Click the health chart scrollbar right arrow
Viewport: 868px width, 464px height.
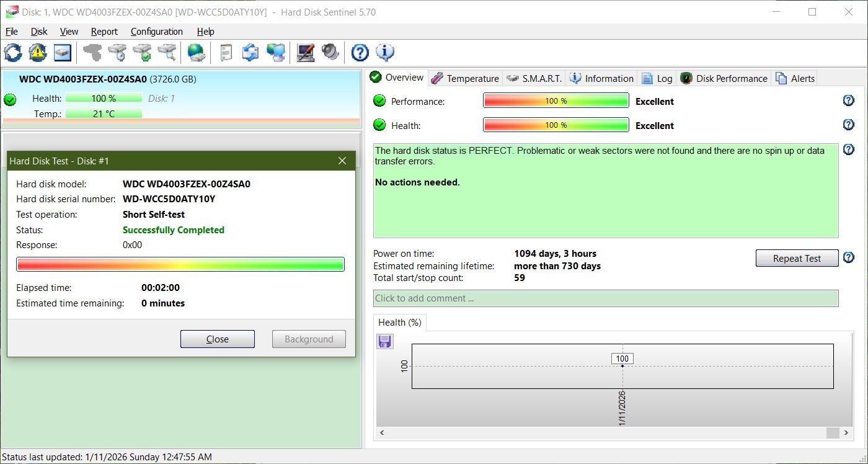click(x=846, y=433)
